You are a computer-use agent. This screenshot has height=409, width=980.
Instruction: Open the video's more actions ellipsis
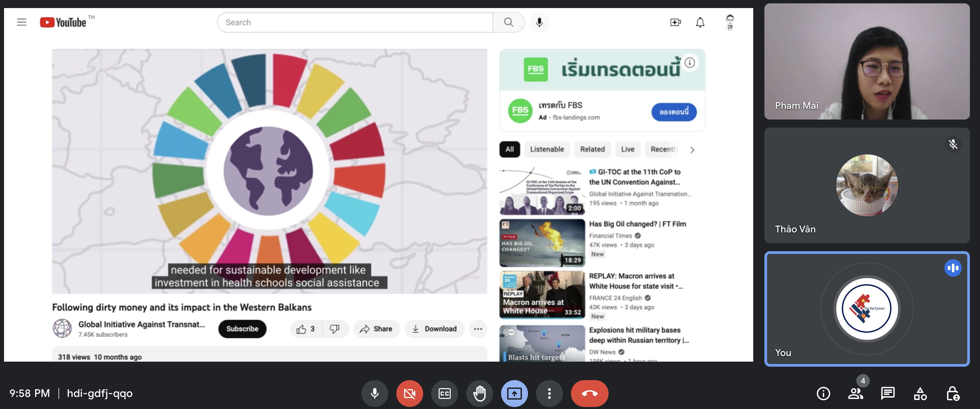(478, 329)
